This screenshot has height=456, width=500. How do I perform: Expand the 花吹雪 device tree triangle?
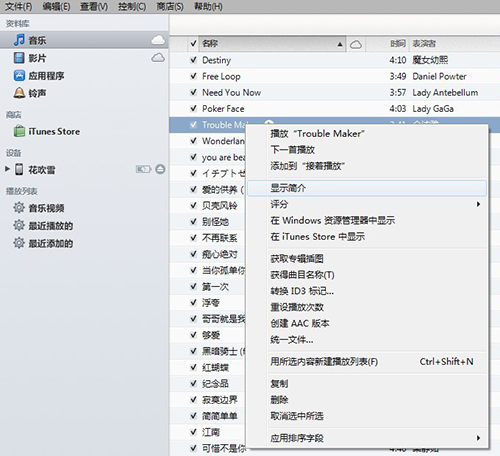[7, 169]
